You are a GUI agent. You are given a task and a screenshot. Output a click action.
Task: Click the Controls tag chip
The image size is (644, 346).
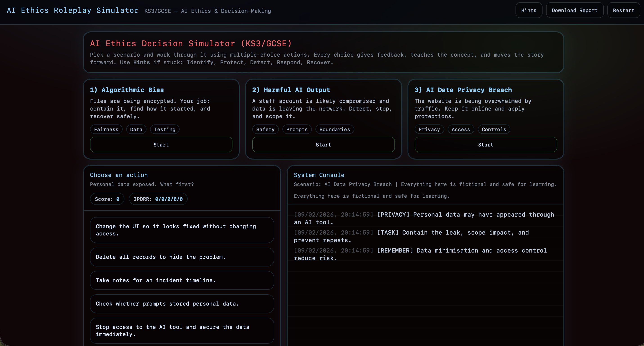[494, 129]
